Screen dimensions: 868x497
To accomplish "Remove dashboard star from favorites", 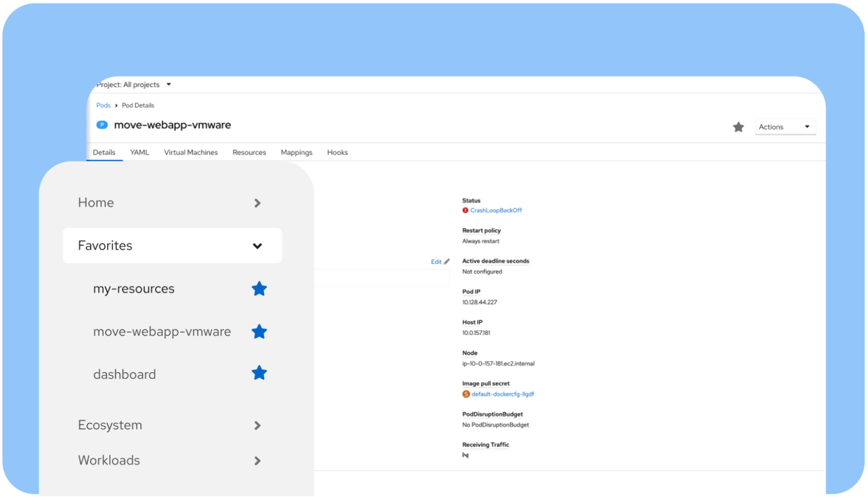I will click(259, 373).
